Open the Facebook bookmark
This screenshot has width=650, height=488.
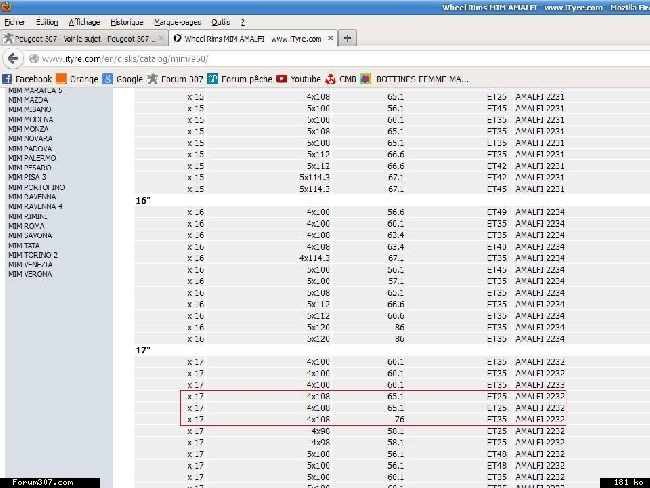pos(27,79)
